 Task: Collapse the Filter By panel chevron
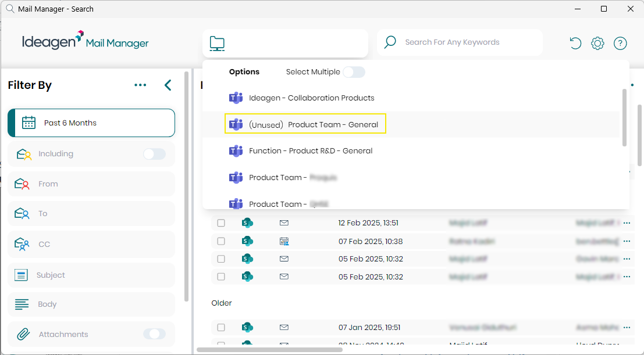(x=168, y=85)
